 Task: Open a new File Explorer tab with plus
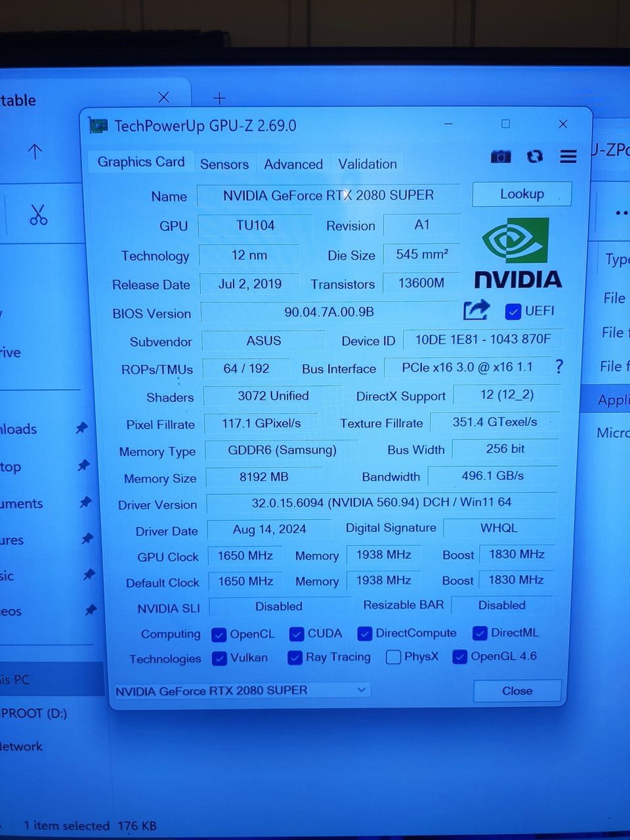point(220,98)
